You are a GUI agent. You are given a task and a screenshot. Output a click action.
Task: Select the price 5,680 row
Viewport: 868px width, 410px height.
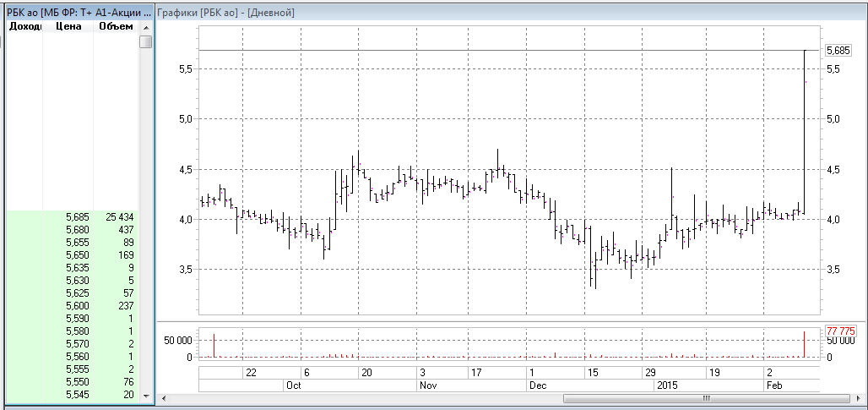click(72, 230)
